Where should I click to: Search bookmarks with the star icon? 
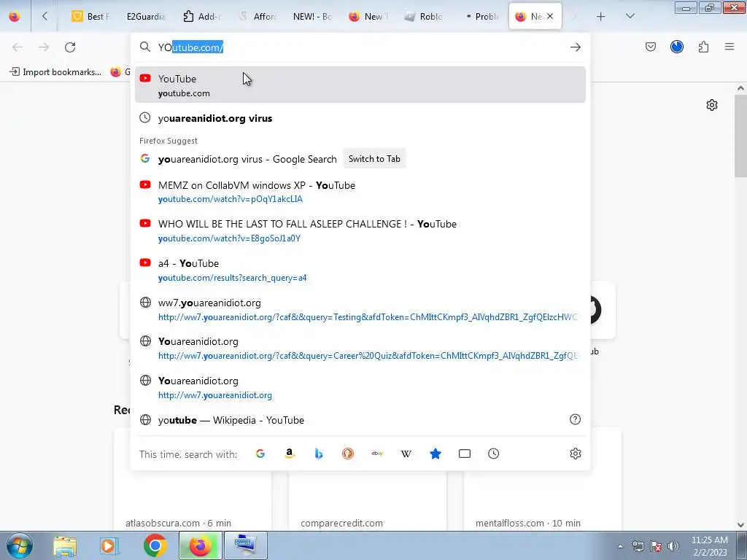point(436,454)
